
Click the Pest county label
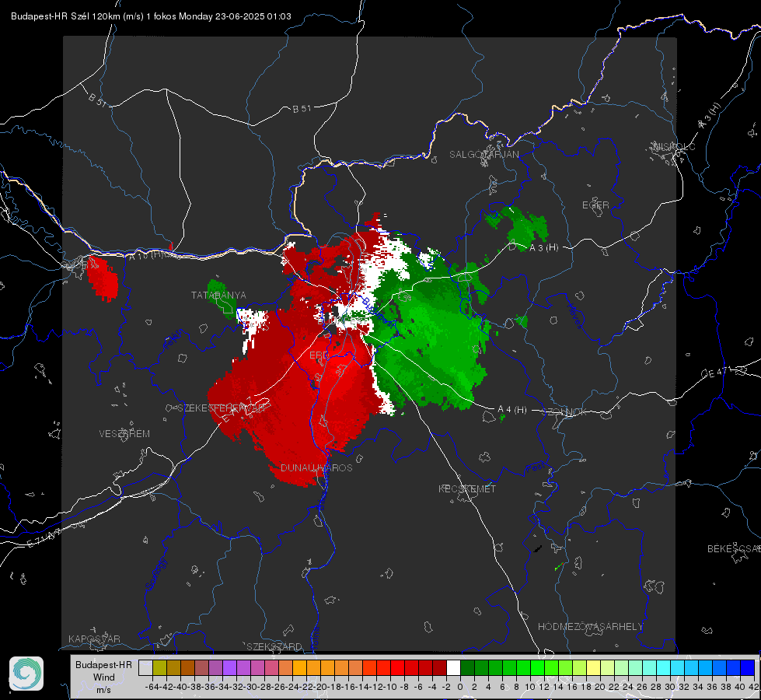tap(535, 468)
